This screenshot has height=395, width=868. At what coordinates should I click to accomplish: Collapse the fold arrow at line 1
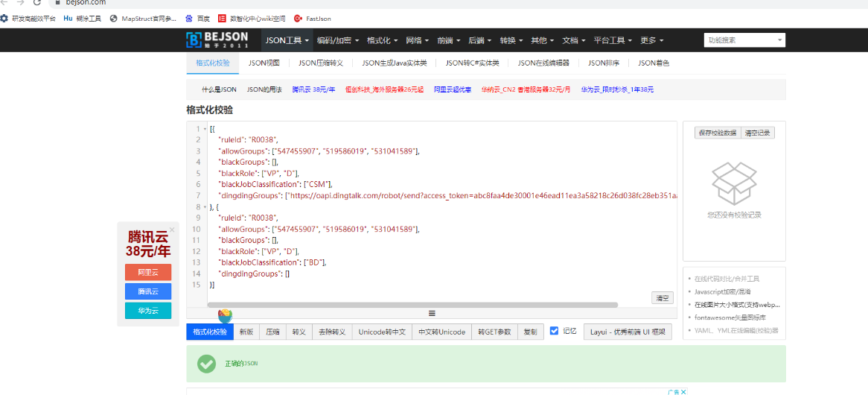(205, 129)
